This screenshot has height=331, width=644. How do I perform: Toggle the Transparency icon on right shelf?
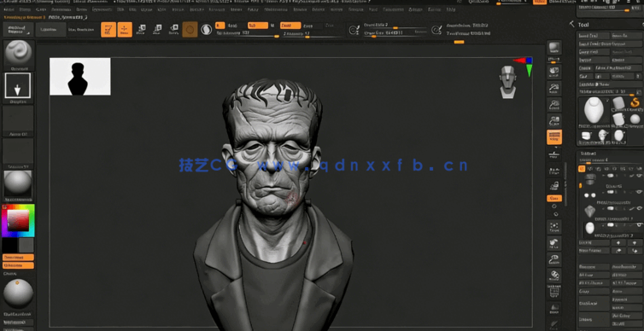[554, 309]
